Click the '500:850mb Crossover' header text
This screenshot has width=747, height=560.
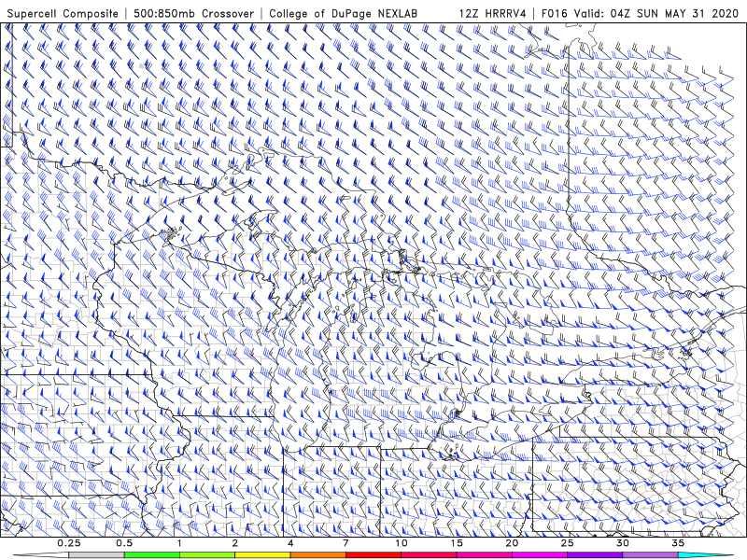[193, 13]
